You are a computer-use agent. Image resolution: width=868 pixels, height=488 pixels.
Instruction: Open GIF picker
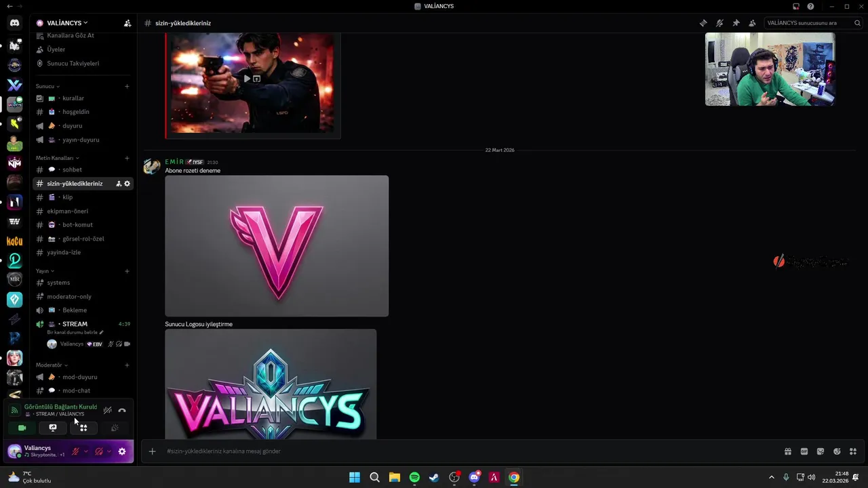click(804, 451)
